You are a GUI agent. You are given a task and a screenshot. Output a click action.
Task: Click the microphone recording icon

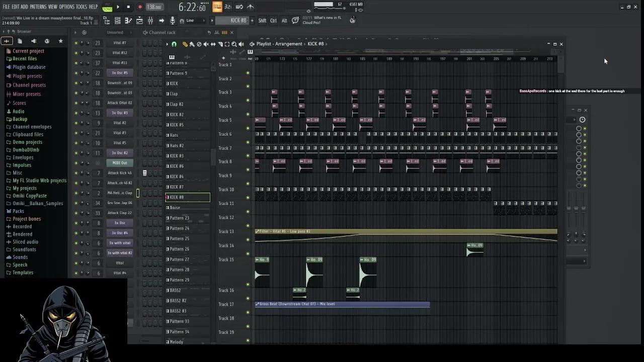point(173,21)
